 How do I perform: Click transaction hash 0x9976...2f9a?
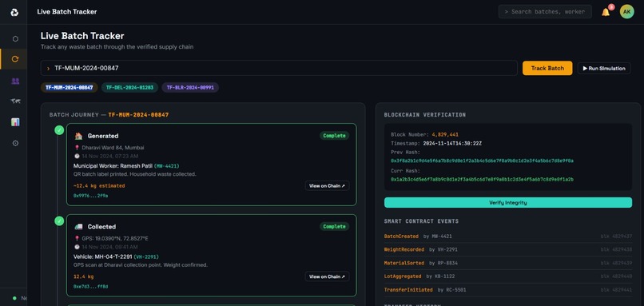tap(90, 196)
